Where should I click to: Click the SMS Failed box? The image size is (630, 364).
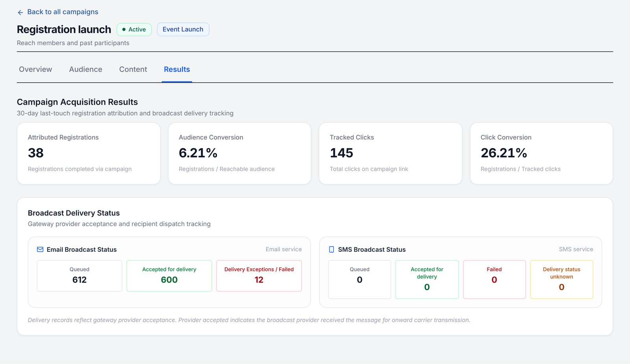point(495,279)
